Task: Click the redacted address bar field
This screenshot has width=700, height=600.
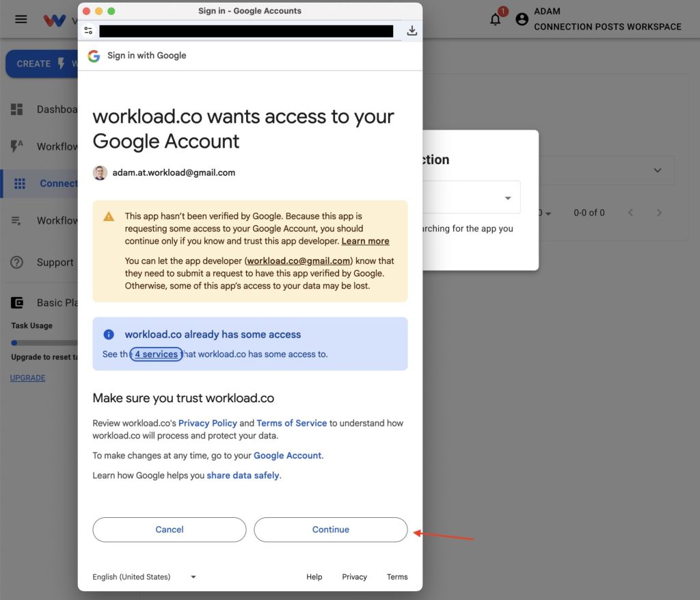Action: tap(246, 31)
